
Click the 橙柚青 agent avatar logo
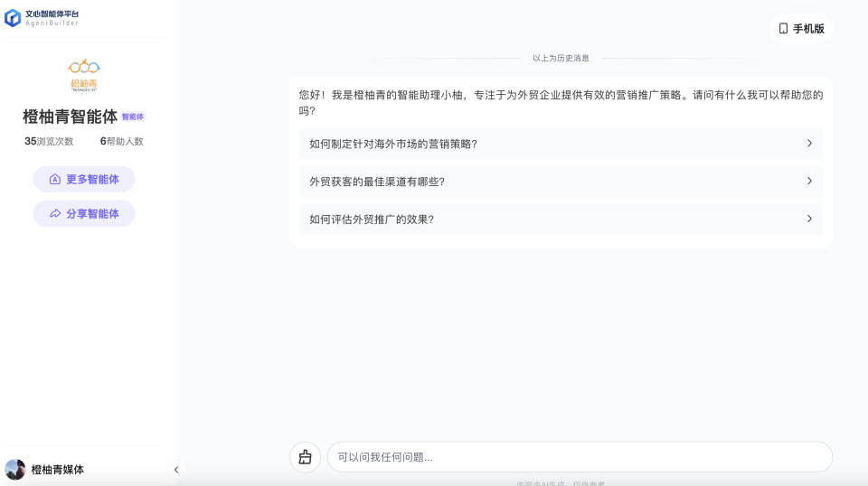pyautogui.click(x=84, y=75)
